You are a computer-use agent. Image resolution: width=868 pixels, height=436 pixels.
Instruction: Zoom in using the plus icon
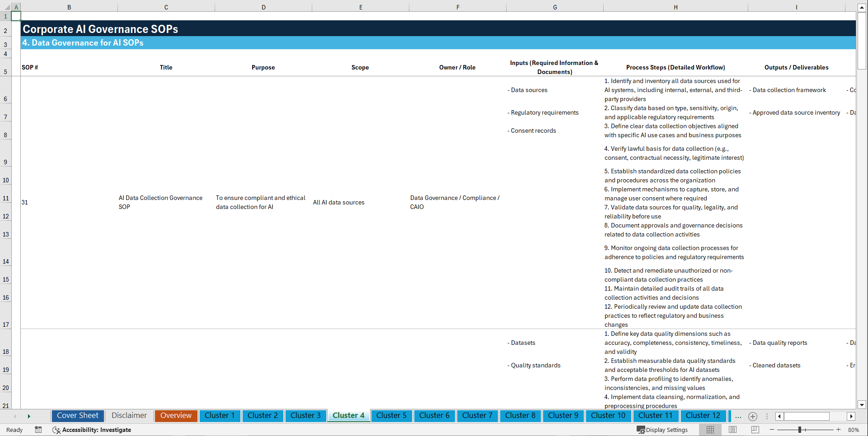840,430
